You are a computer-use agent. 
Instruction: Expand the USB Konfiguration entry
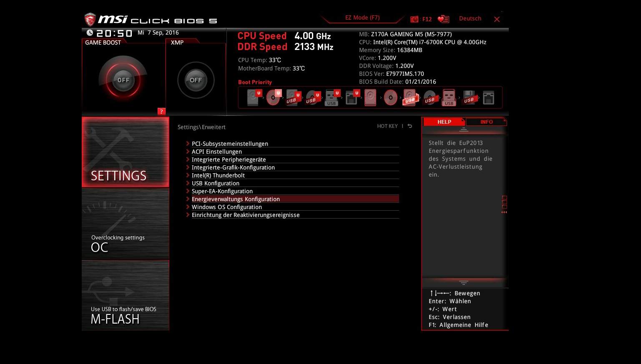(x=216, y=183)
